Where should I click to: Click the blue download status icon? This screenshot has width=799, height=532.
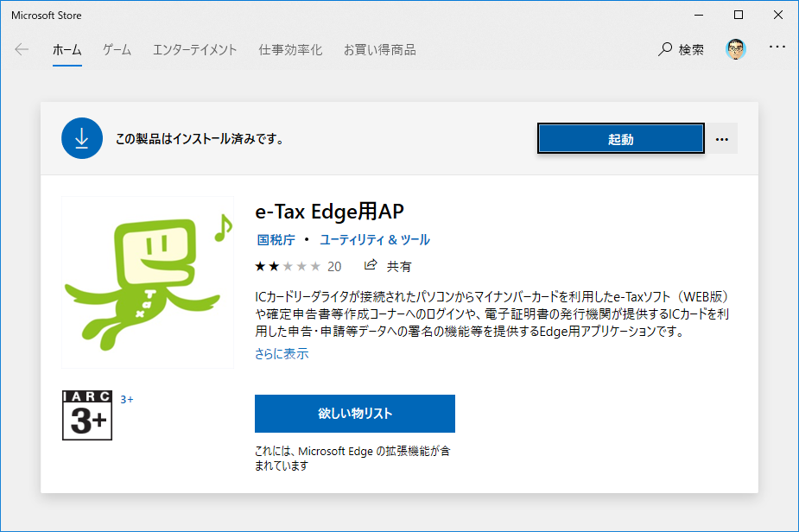pos(81,138)
